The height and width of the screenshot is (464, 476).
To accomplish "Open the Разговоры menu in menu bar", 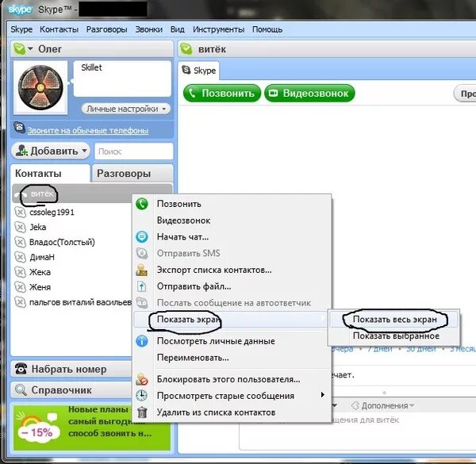I will 106,29.
